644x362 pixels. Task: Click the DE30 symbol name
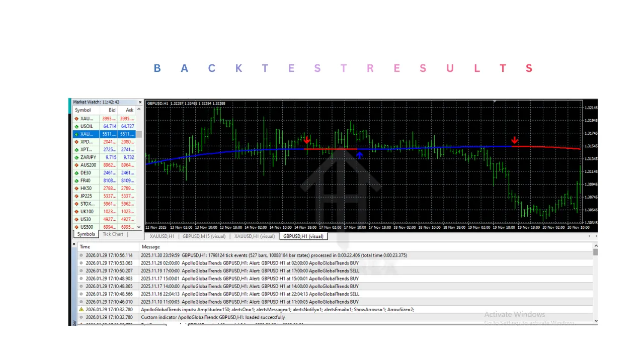click(86, 173)
